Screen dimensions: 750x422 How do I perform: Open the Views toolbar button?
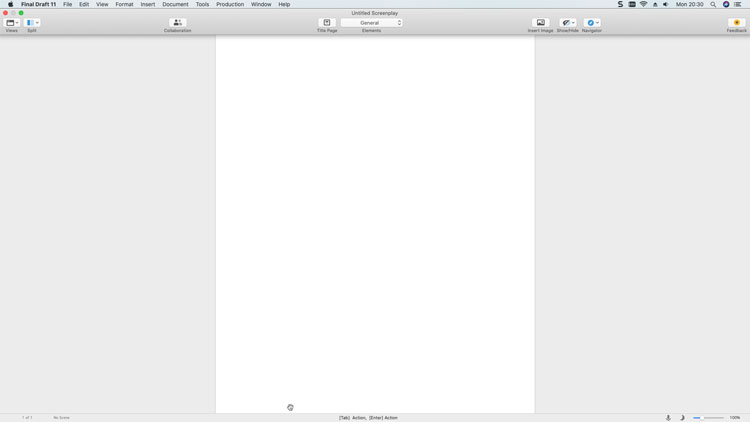pos(10,22)
